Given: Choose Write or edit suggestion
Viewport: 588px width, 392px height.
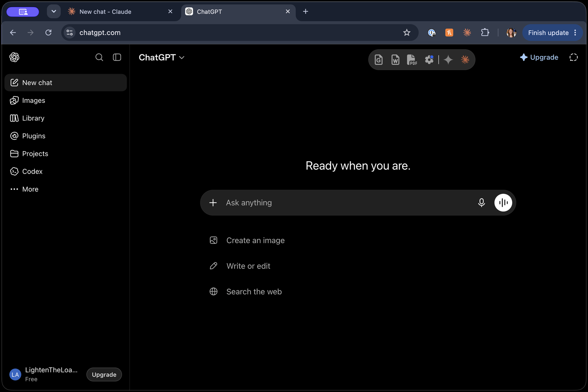Looking at the screenshot, I should pyautogui.click(x=248, y=266).
